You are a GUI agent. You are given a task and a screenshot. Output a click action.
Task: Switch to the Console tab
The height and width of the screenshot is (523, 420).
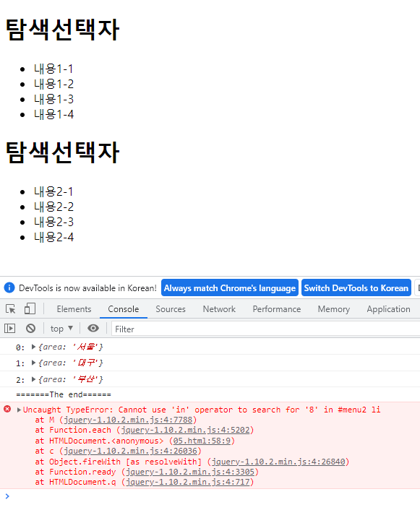(x=123, y=309)
